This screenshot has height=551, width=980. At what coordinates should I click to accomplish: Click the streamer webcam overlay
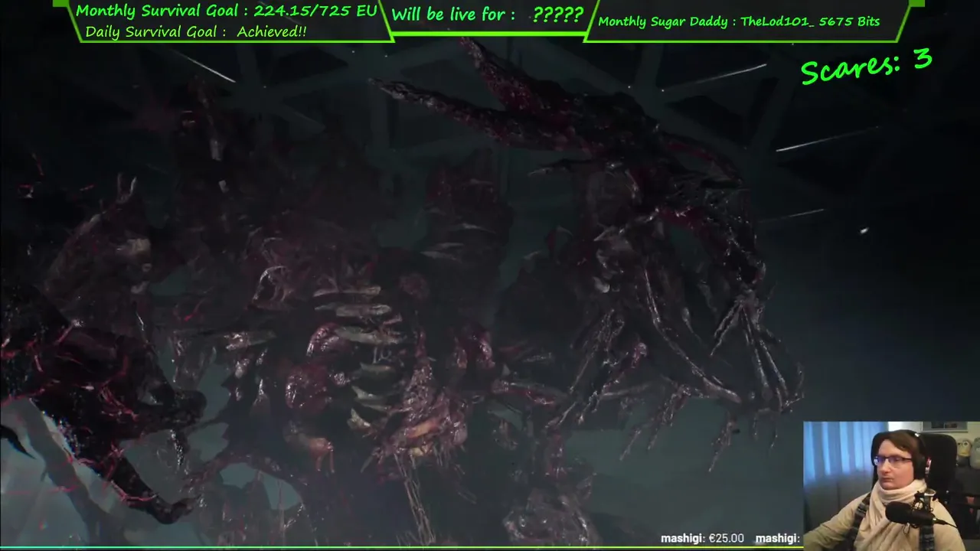tap(891, 486)
